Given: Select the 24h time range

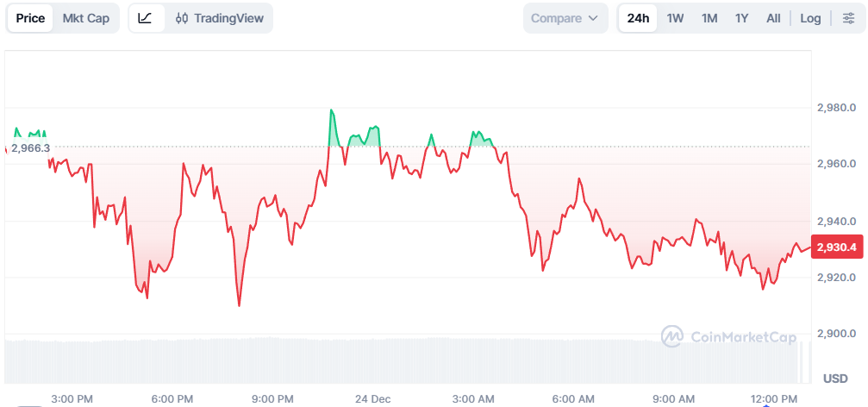Looking at the screenshot, I should 638,18.
